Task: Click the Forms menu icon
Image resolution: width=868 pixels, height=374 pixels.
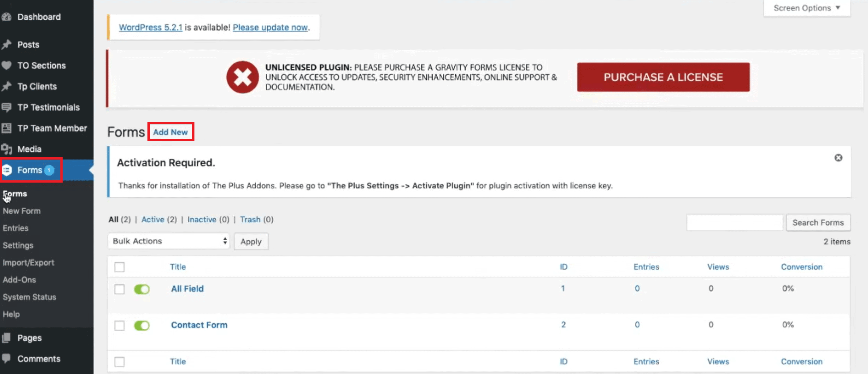Action: click(7, 170)
